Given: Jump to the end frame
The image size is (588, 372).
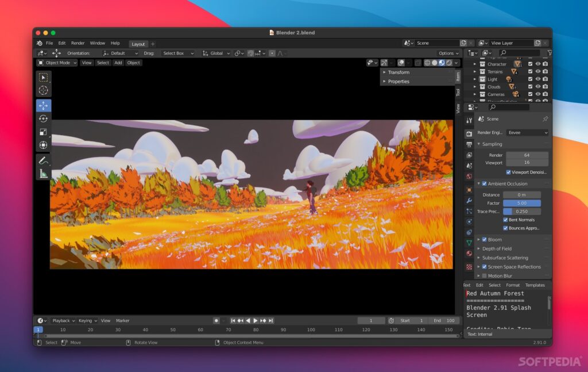Looking at the screenshot, I should pos(271,321).
